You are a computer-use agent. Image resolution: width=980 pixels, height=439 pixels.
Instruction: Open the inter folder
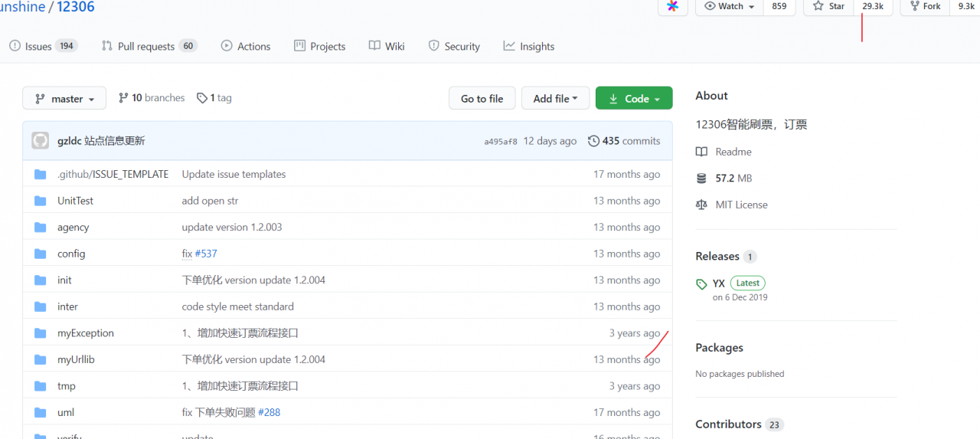point(67,306)
